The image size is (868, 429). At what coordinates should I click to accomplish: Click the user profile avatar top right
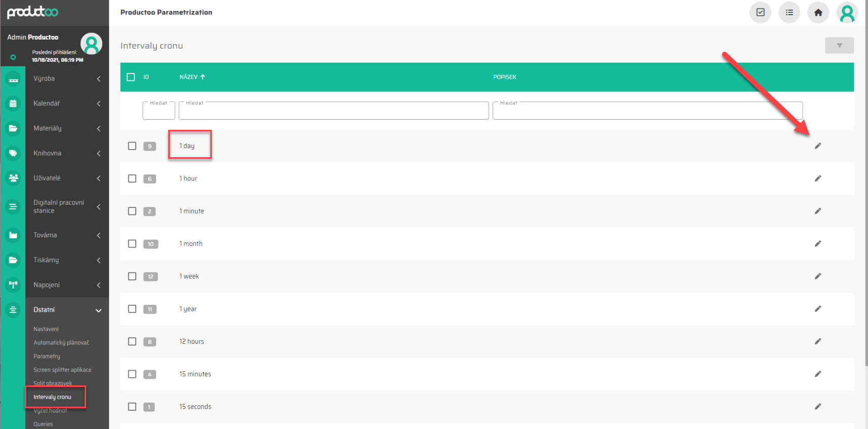847,13
